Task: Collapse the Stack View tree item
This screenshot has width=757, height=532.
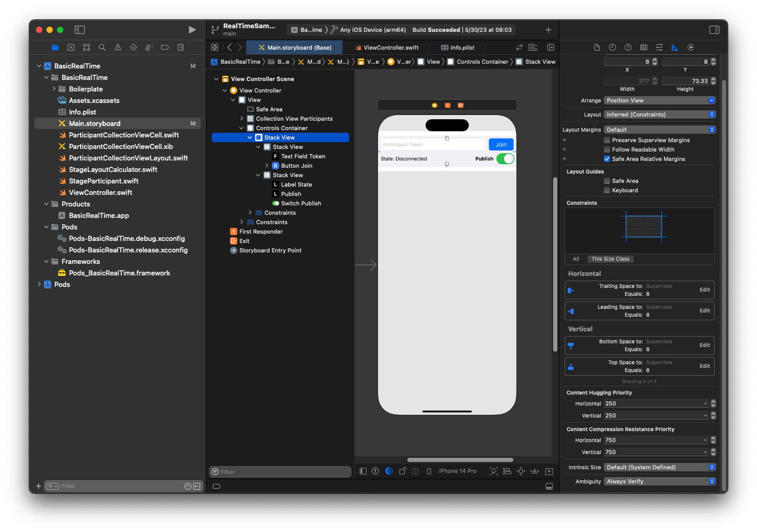Action: [250, 137]
